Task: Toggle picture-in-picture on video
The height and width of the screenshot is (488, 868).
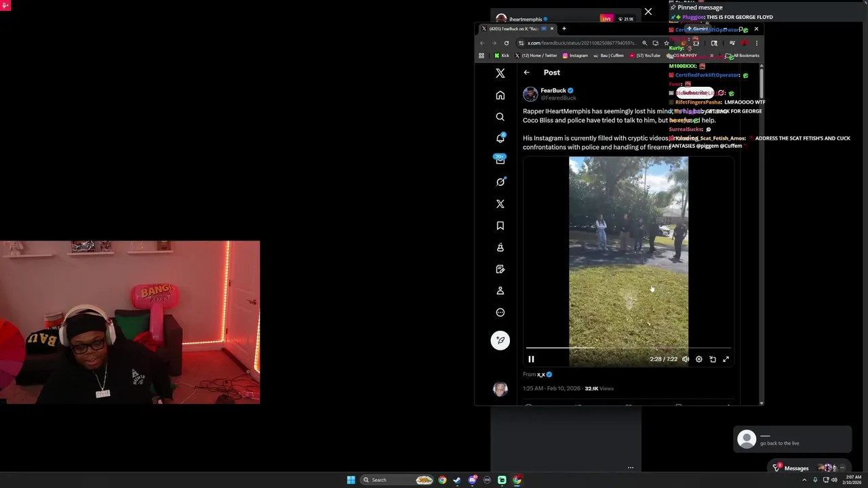Action: 713,359
